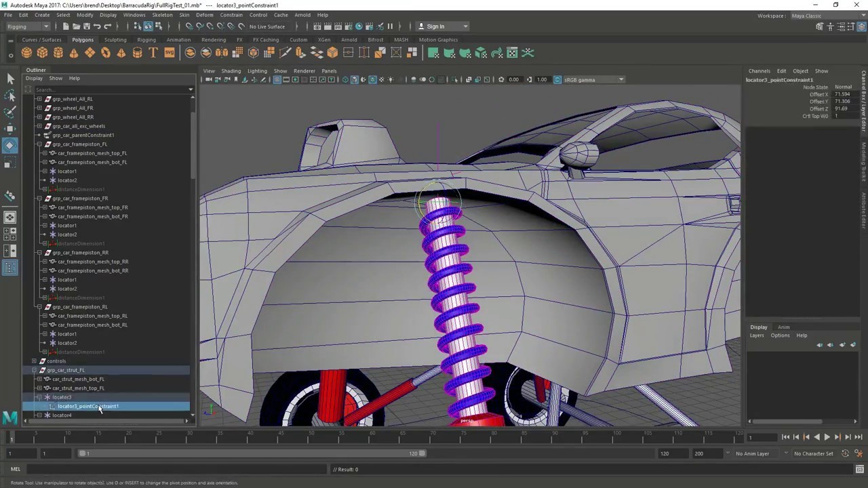Click the MEL command line input field
The height and width of the screenshot is (488, 868).
click(136, 469)
